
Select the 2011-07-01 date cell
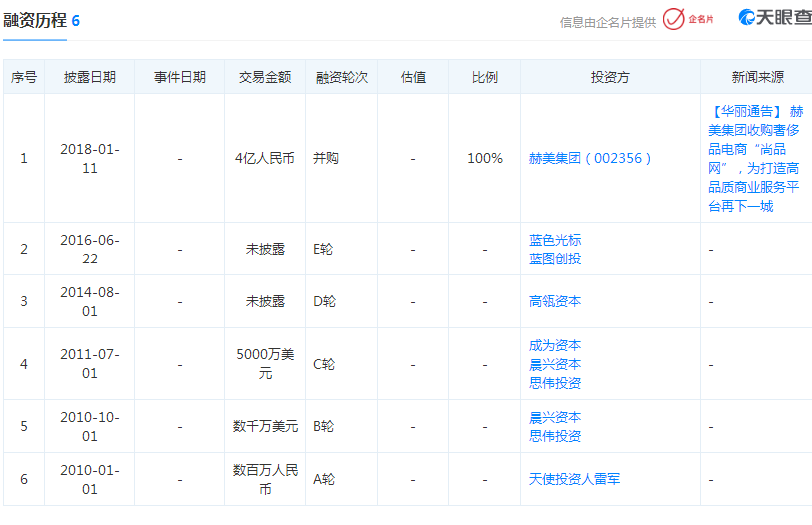[90, 364]
